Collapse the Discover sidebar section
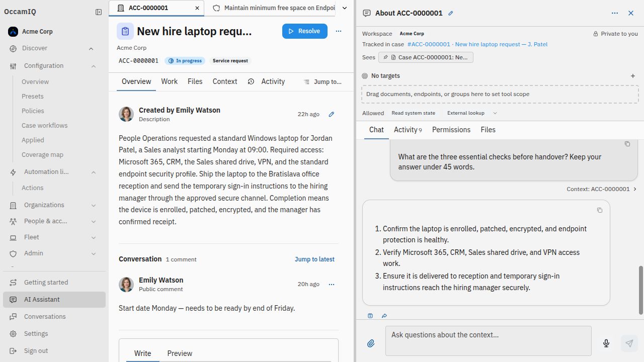This screenshot has width=644, height=362. click(x=91, y=49)
